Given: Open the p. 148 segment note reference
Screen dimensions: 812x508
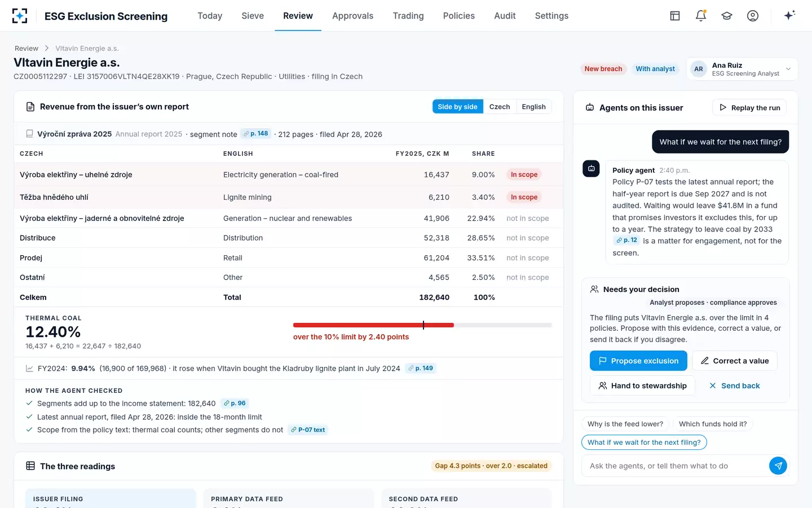Looking at the screenshot, I should click(x=255, y=134).
